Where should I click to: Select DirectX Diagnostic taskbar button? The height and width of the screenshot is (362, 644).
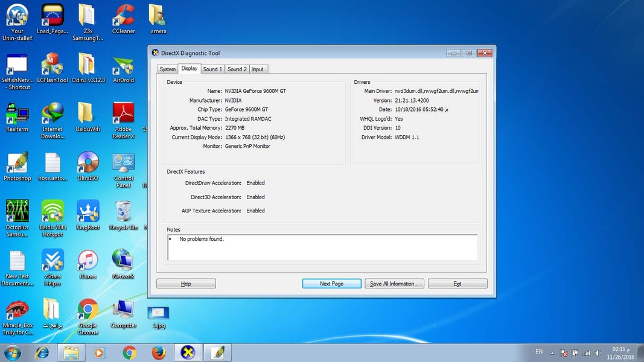(188, 352)
